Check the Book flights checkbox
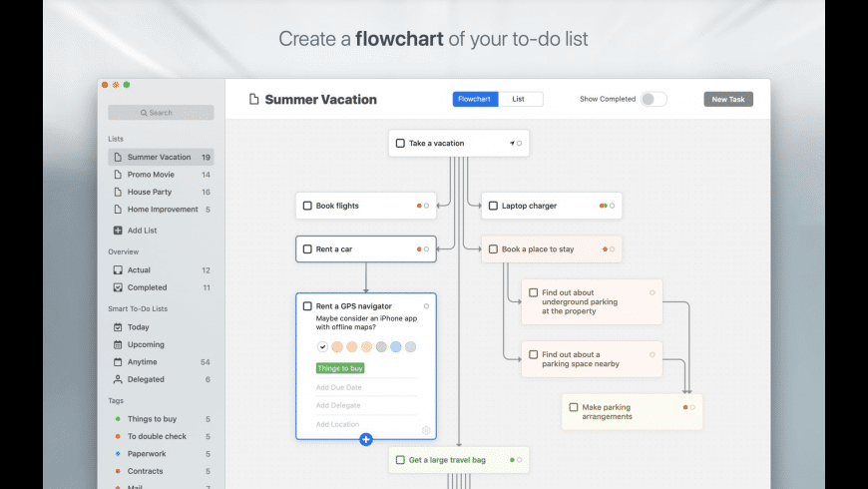Viewport: 868px width, 489px height. (307, 206)
